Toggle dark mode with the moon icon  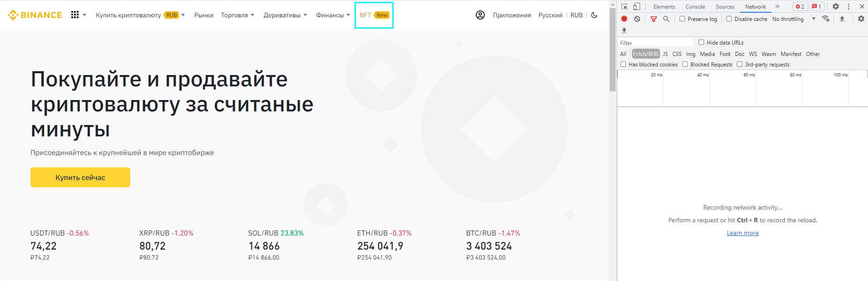click(594, 15)
